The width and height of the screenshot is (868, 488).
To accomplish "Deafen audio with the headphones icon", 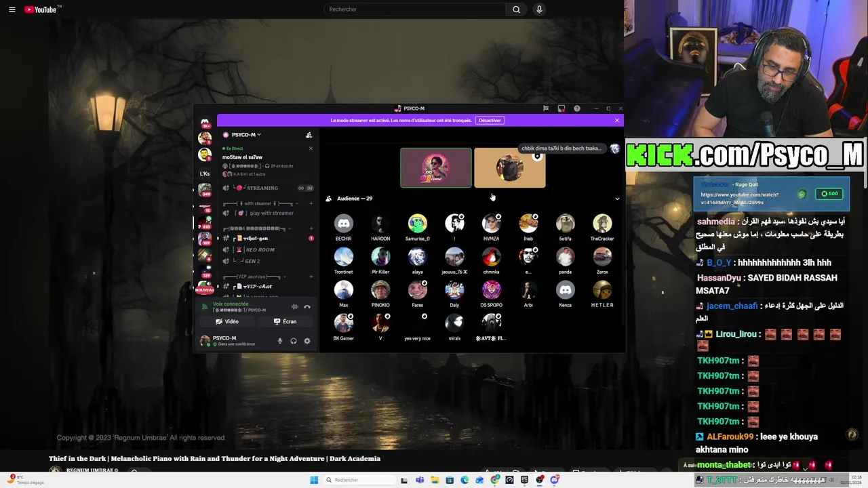I will click(294, 341).
